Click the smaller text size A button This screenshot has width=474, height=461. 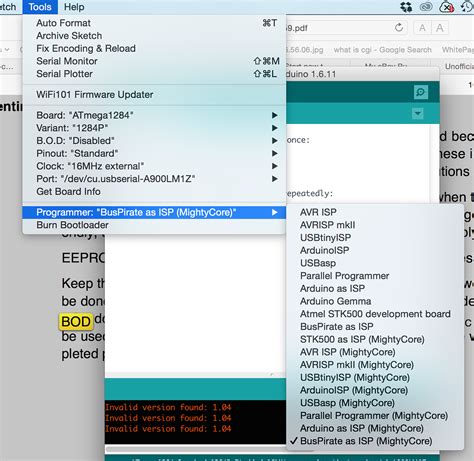click(422, 28)
